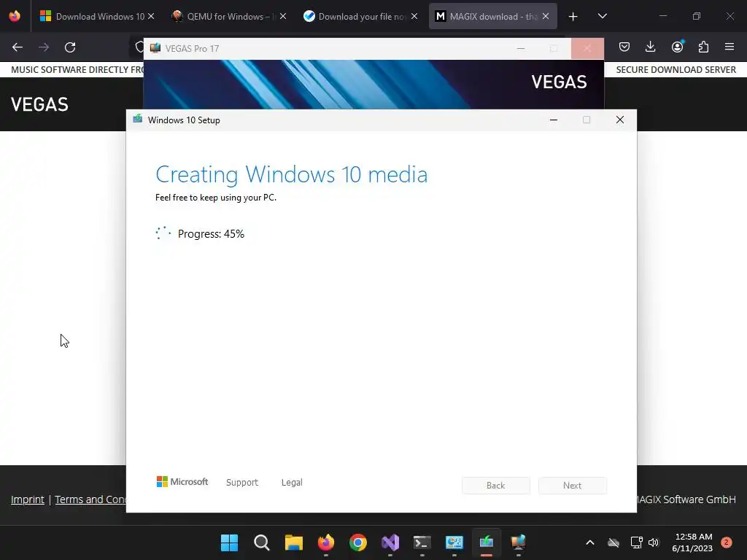Click the Support link in Windows 10 Setup

click(242, 483)
